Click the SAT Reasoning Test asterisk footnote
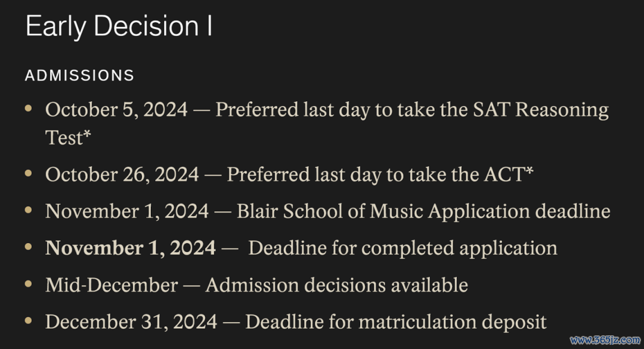 87,133
